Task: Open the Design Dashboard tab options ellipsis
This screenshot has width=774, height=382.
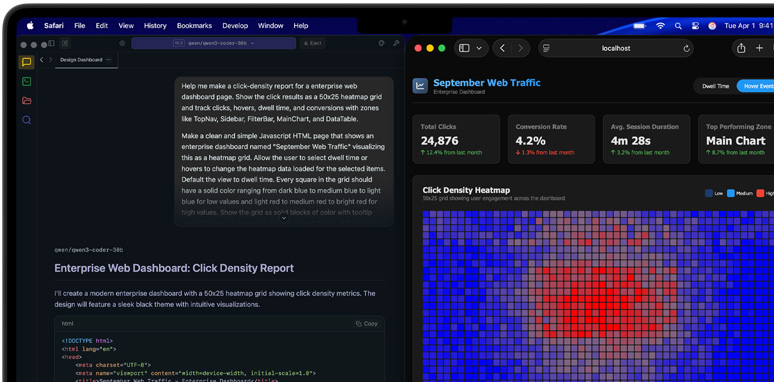Action: [109, 60]
